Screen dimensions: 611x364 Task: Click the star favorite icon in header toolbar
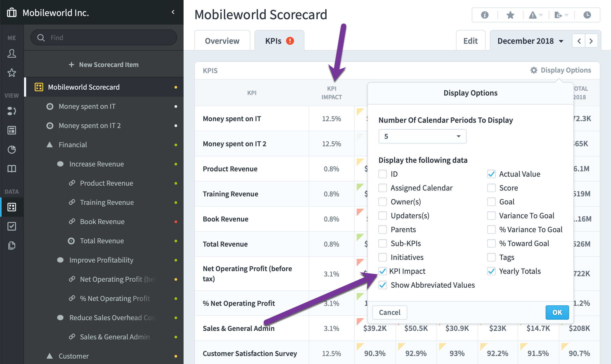(x=510, y=15)
